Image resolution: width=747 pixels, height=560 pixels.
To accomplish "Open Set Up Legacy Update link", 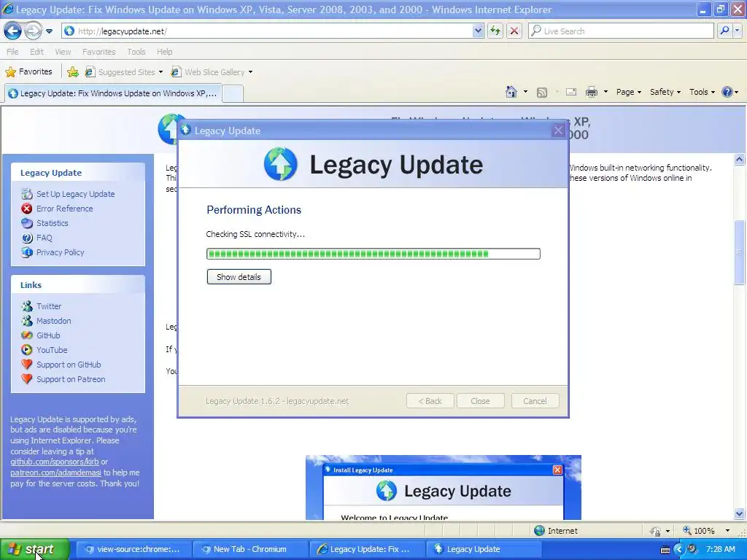I will [x=75, y=194].
